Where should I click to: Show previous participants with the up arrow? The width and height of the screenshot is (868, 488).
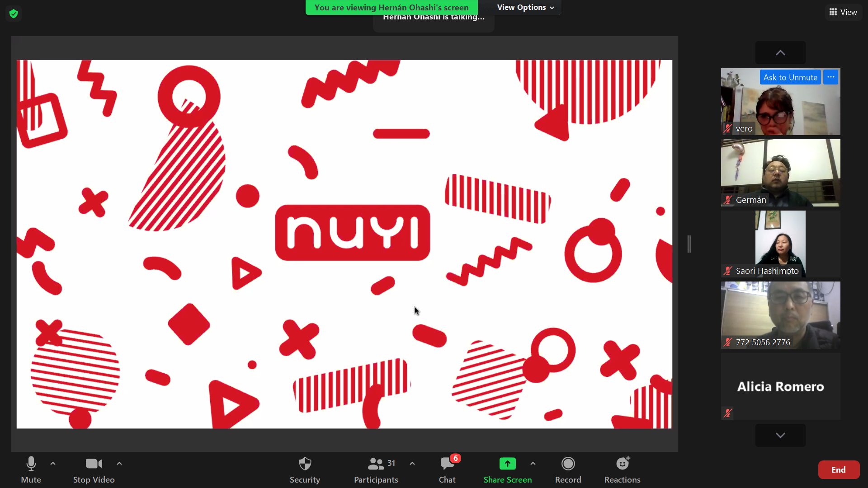pos(780,53)
